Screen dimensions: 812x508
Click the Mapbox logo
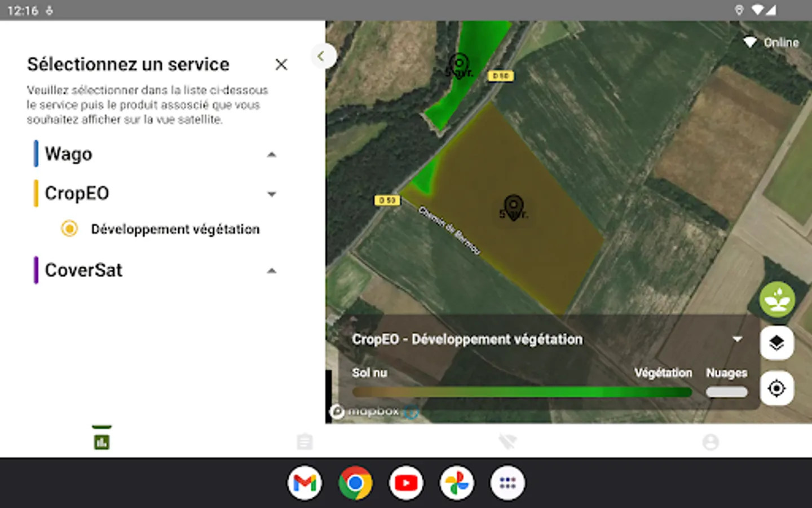tap(365, 411)
